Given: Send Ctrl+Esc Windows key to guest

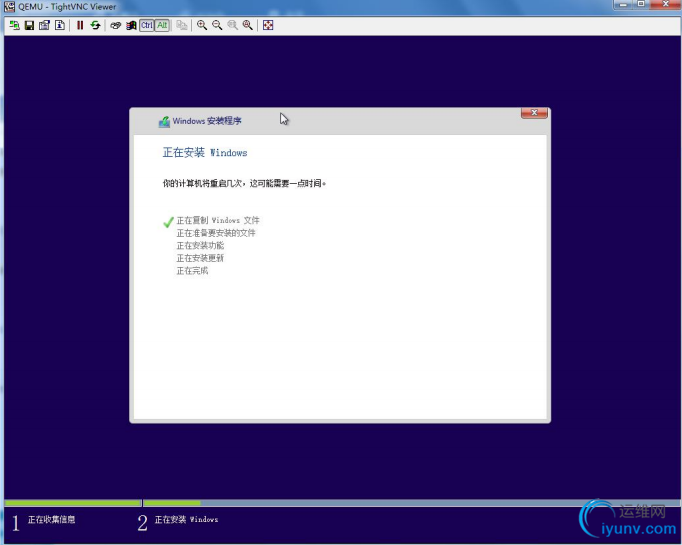Looking at the screenshot, I should coord(131,25).
